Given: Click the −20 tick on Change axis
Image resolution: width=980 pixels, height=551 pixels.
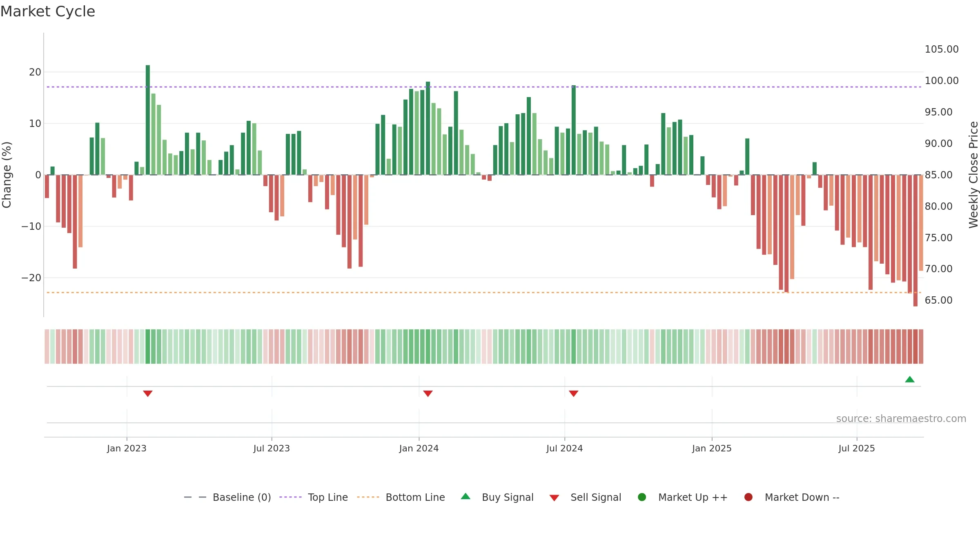Looking at the screenshot, I should (31, 278).
